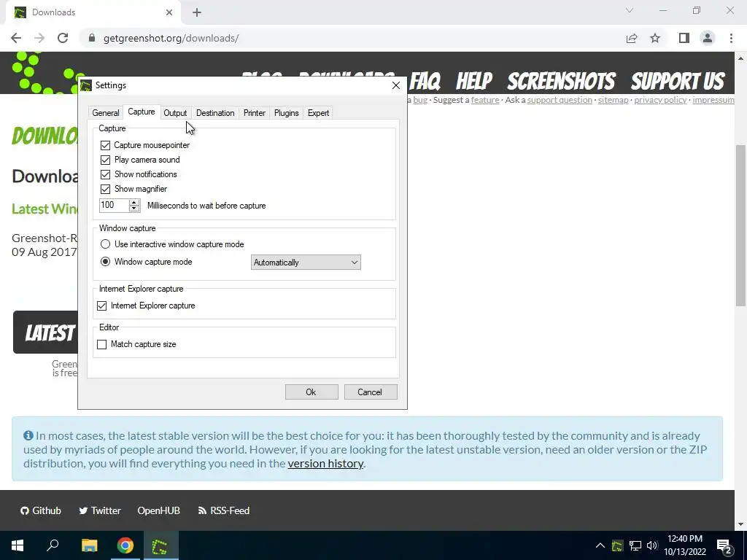Open SCREENSHOTS in website navigation

pyautogui.click(x=562, y=81)
